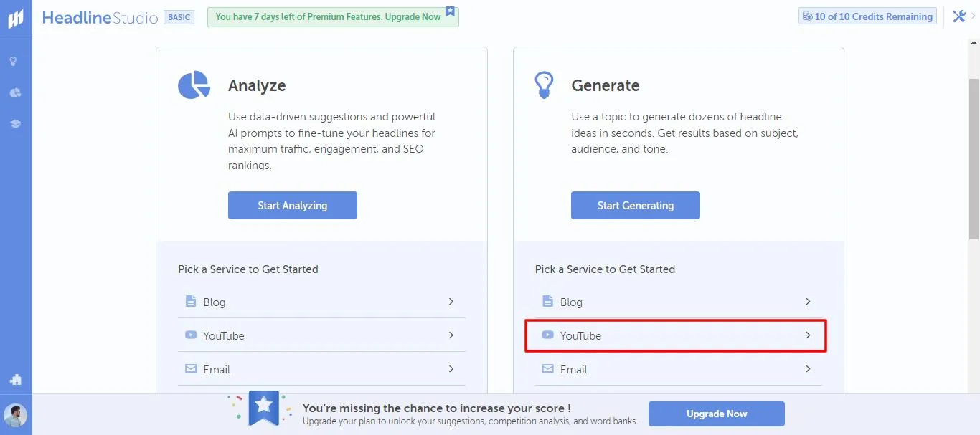Image resolution: width=980 pixels, height=435 pixels.
Task: Click the 10 of 10 Credits Remaining badge
Action: [867, 16]
